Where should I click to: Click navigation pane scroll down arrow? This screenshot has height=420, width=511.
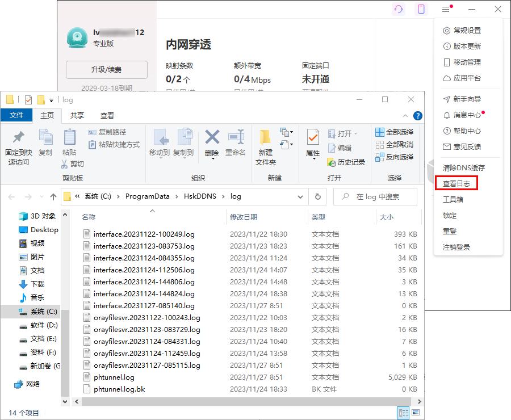pos(65,401)
